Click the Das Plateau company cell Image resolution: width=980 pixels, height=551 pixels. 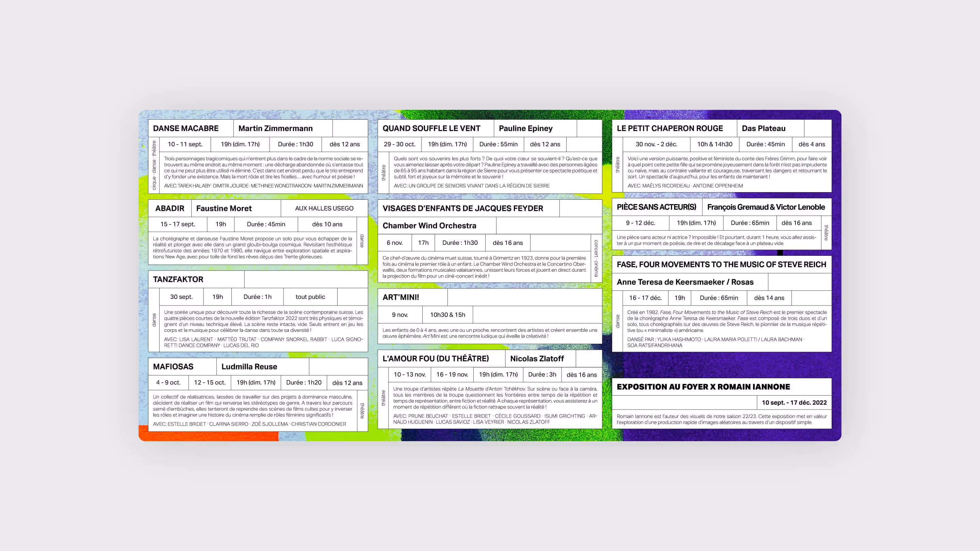pos(764,129)
